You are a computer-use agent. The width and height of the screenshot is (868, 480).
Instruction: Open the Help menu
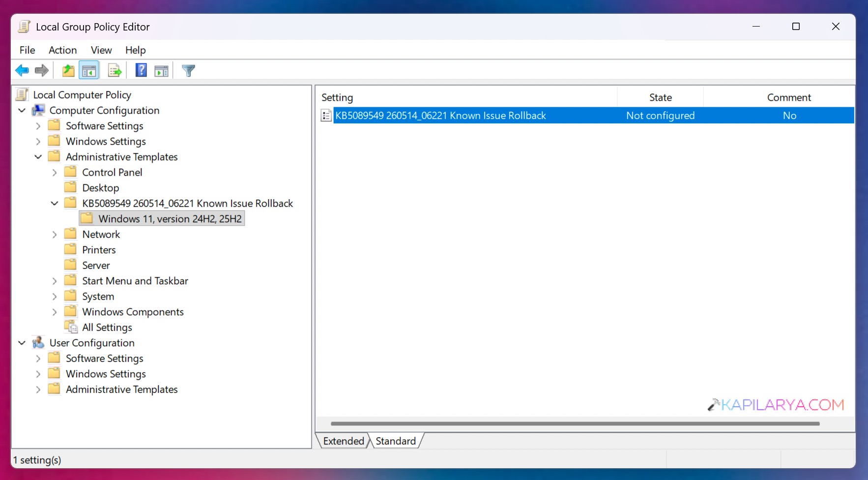[x=135, y=50]
